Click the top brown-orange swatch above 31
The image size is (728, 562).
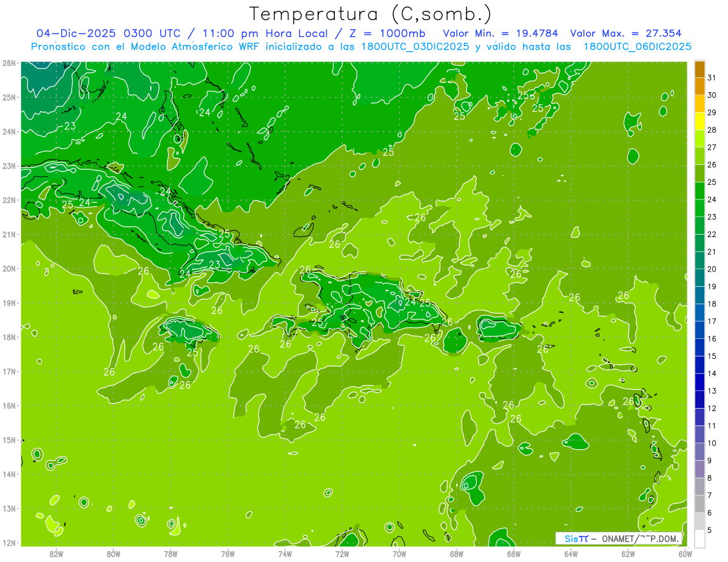pyautogui.click(x=699, y=70)
